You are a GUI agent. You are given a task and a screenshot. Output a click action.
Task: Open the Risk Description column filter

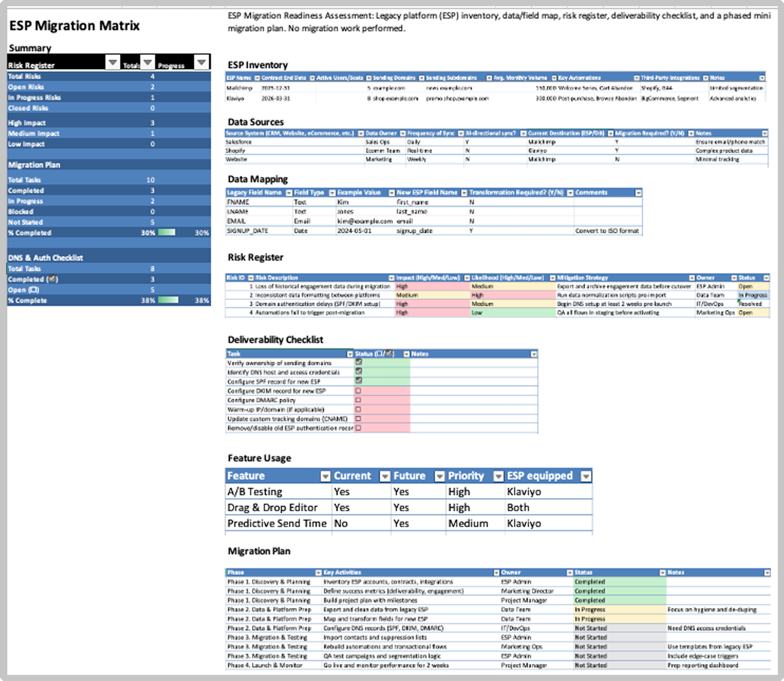[x=390, y=277]
